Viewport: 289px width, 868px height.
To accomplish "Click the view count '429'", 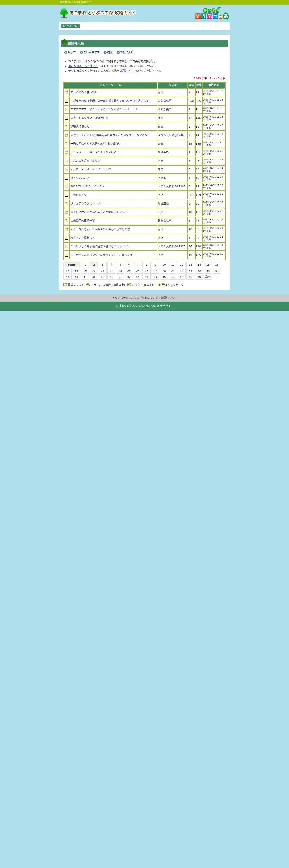I will [199, 195].
